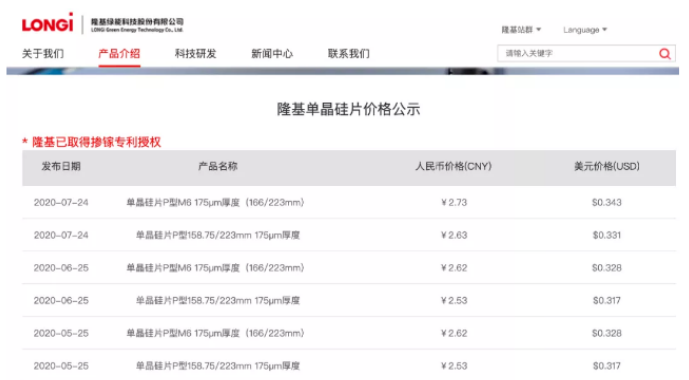
Task: Click the company name text beside logo
Action: 137,25
